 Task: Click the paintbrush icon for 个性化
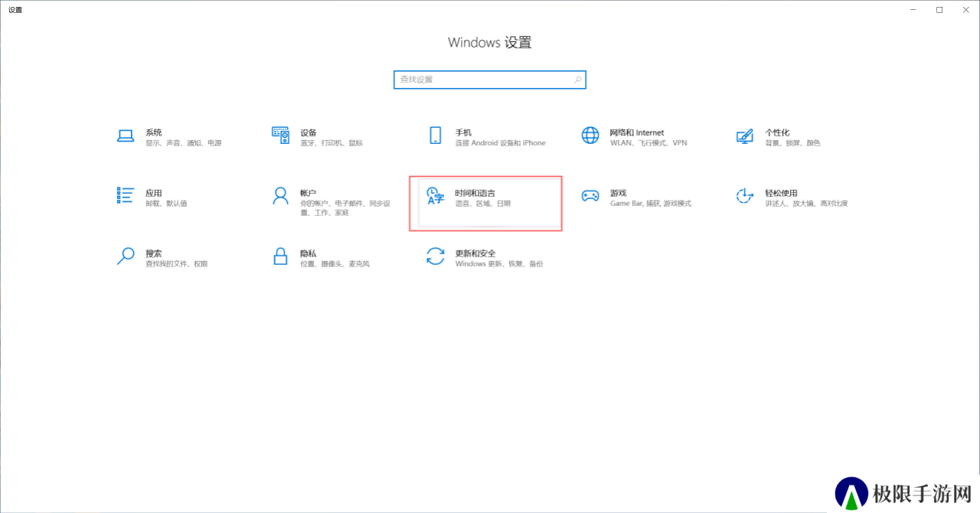pyautogui.click(x=744, y=136)
